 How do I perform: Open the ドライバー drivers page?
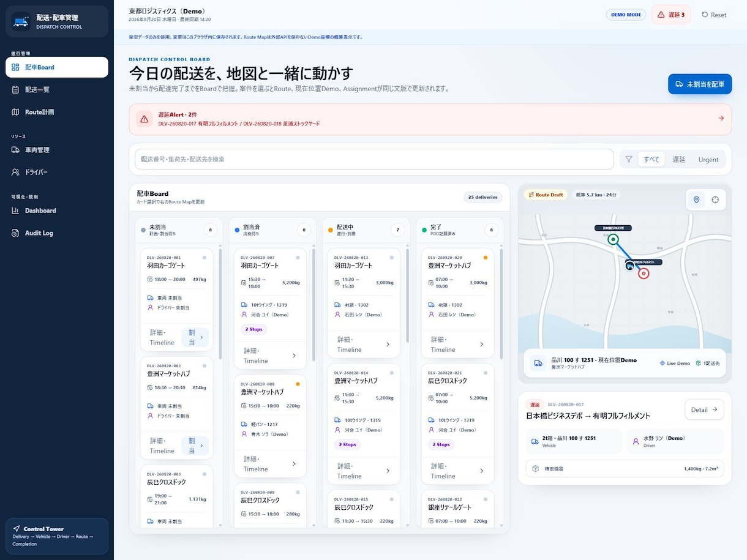coord(57,173)
